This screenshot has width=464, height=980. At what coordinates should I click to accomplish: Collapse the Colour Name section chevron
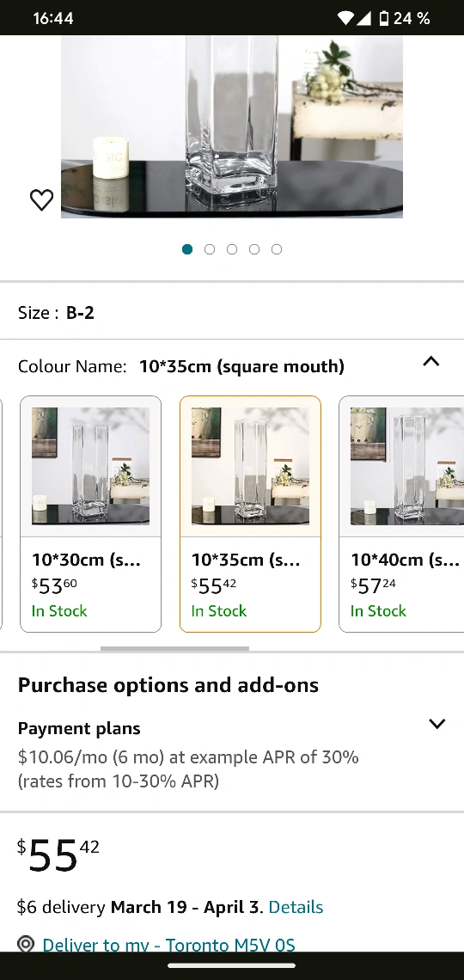coord(430,361)
